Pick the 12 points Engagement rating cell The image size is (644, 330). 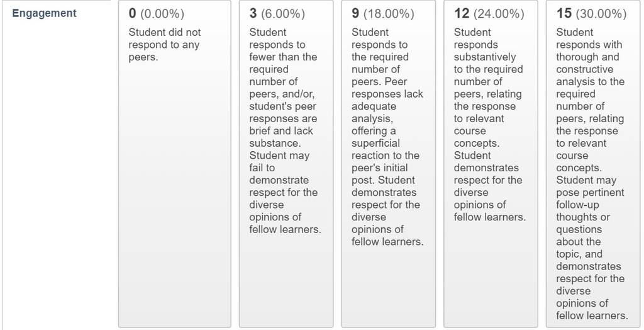pyautogui.click(x=491, y=164)
